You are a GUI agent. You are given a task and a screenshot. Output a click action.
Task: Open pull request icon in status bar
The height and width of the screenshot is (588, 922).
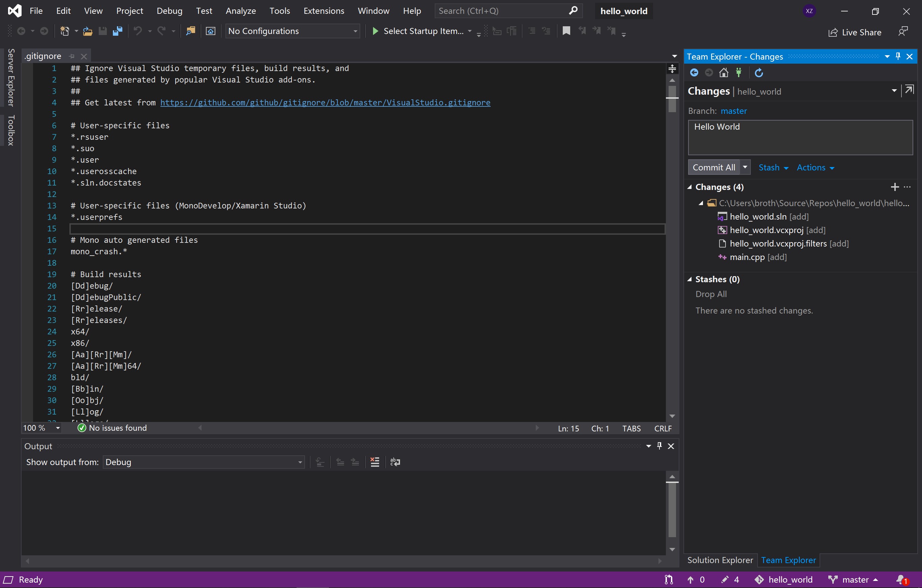(x=669, y=580)
